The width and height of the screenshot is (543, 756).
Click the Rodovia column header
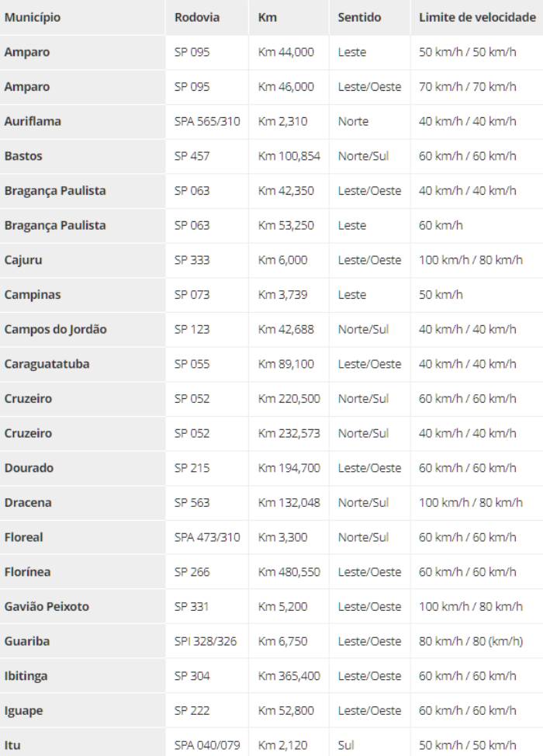(197, 17)
